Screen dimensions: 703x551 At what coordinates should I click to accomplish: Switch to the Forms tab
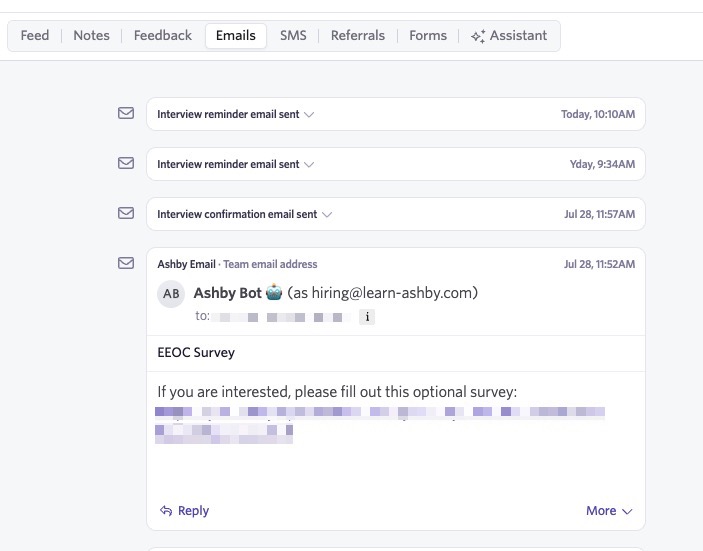click(x=428, y=35)
